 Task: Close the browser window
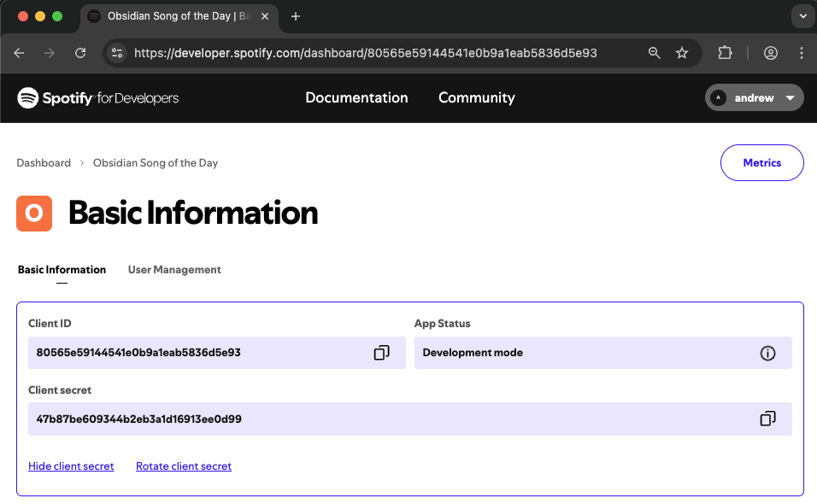pos(23,17)
